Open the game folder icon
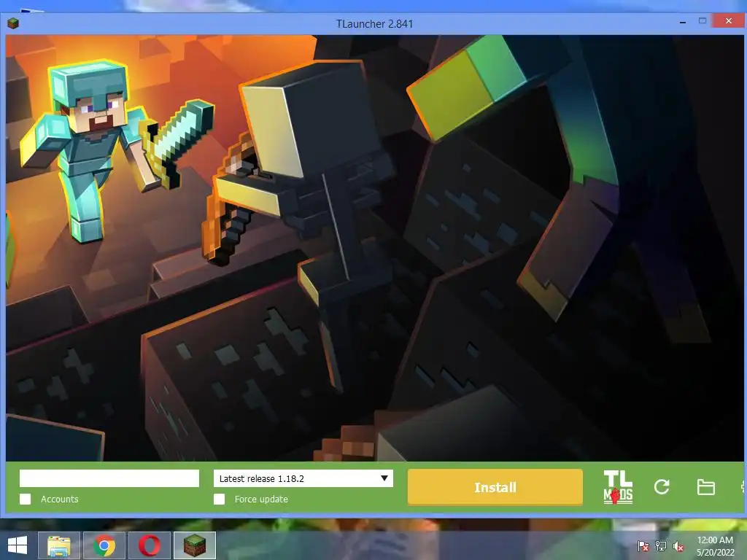Screen dimensions: 747x560 705,487
